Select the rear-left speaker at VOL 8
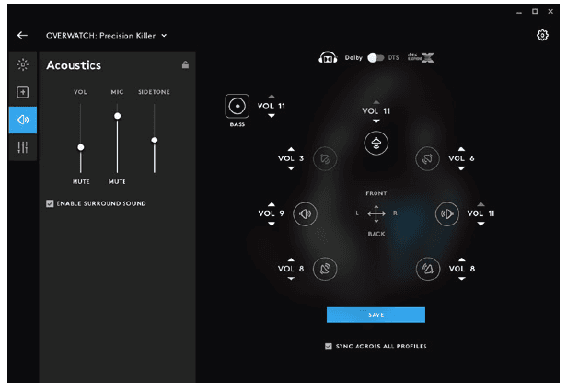This screenshot has height=392, width=567. (325, 269)
